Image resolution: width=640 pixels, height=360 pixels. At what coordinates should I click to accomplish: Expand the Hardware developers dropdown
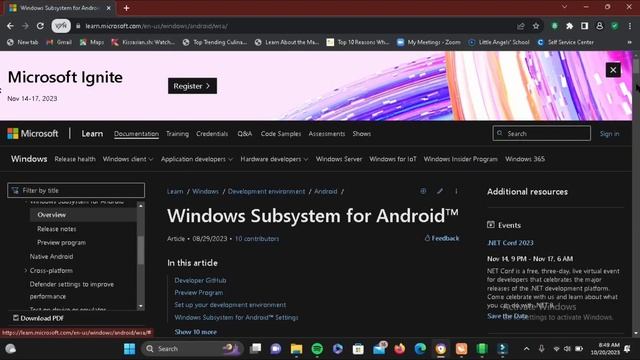tap(274, 159)
